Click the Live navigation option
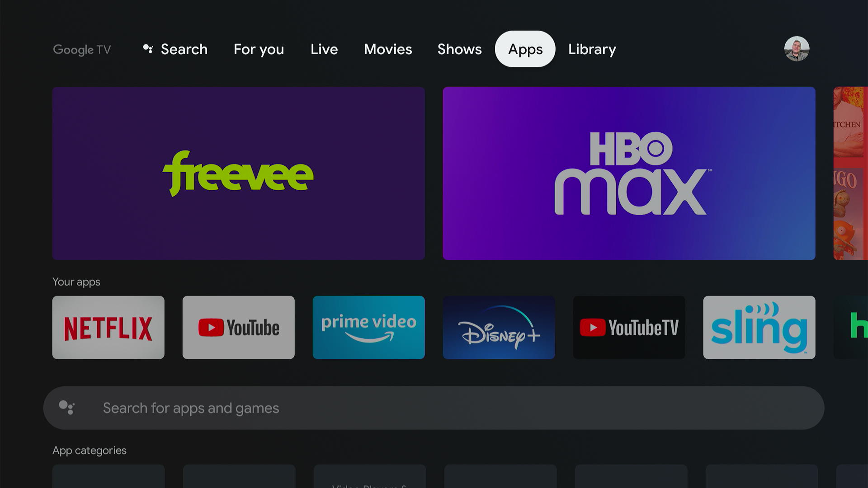Screen dimensions: 868x488 click(324, 48)
